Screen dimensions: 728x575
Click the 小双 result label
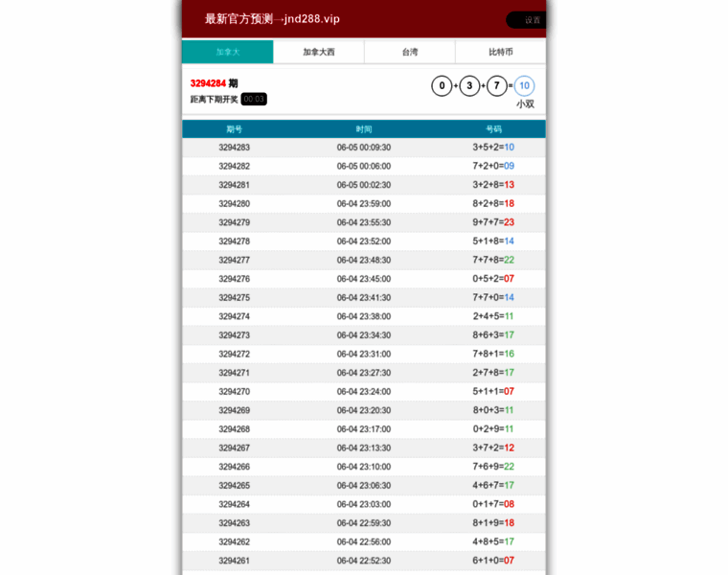coord(525,104)
